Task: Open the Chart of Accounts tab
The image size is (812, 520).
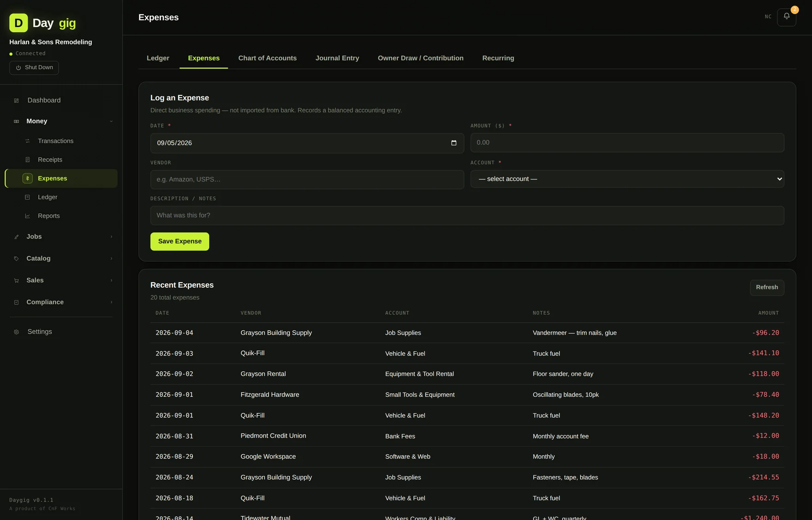Action: 268,58
